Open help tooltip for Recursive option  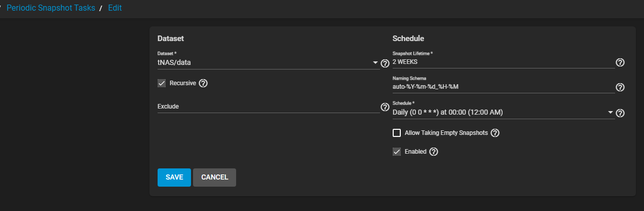pos(203,83)
